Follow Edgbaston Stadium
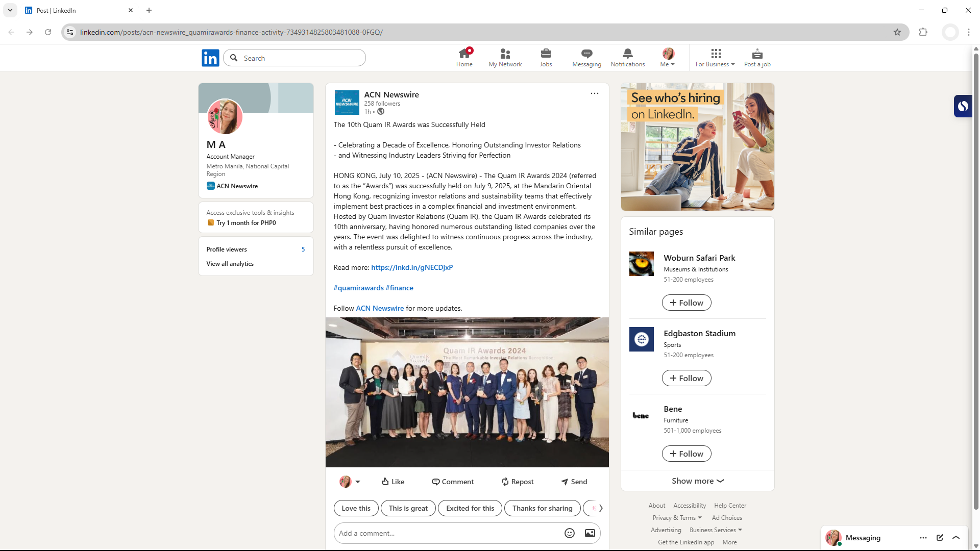Image resolution: width=980 pixels, height=551 pixels. (687, 378)
